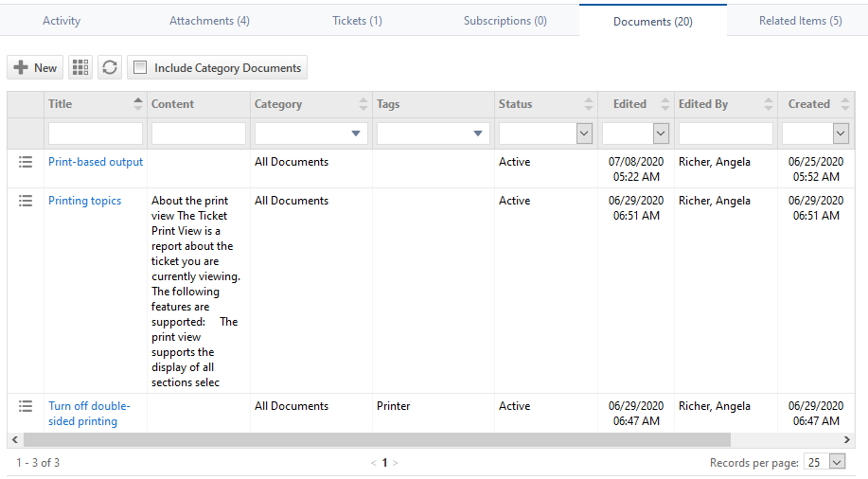Open the column chooser grid icon
The width and height of the screenshot is (868, 479).
[80, 67]
